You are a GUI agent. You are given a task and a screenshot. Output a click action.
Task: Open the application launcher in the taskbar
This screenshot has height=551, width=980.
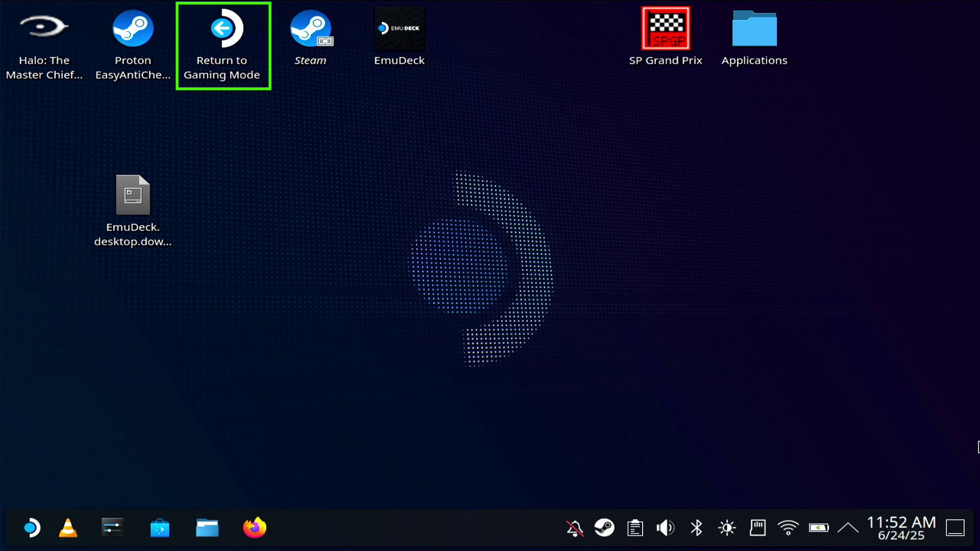(32, 528)
